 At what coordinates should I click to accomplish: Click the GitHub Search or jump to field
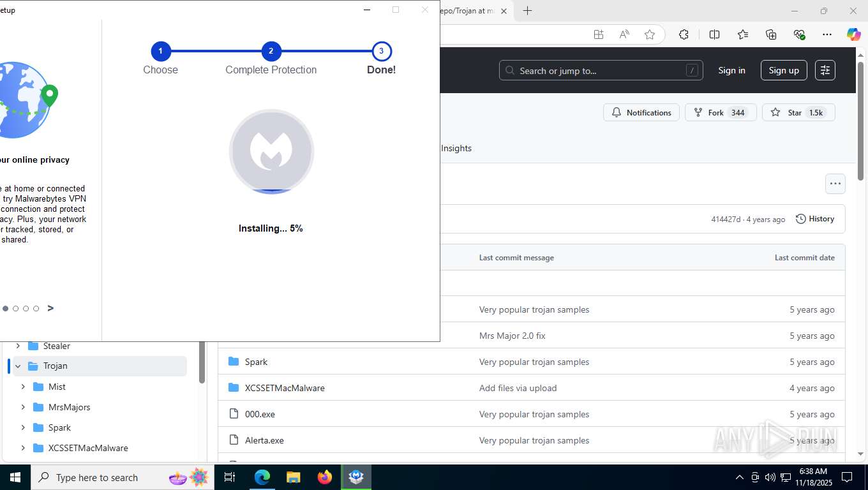(x=601, y=70)
